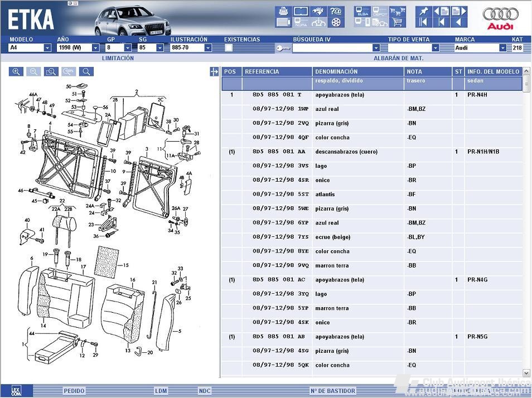
Task: Click the Albarán de Mat. label
Action: point(399,59)
